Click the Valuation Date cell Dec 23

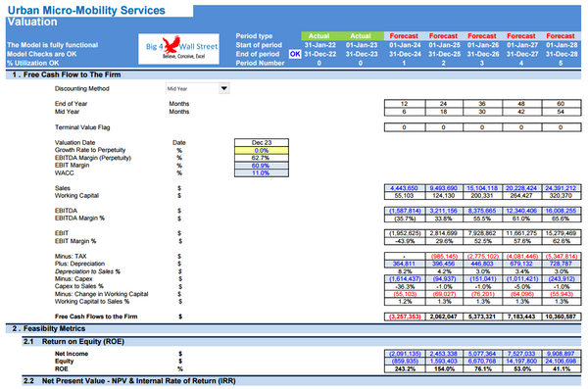tap(262, 142)
